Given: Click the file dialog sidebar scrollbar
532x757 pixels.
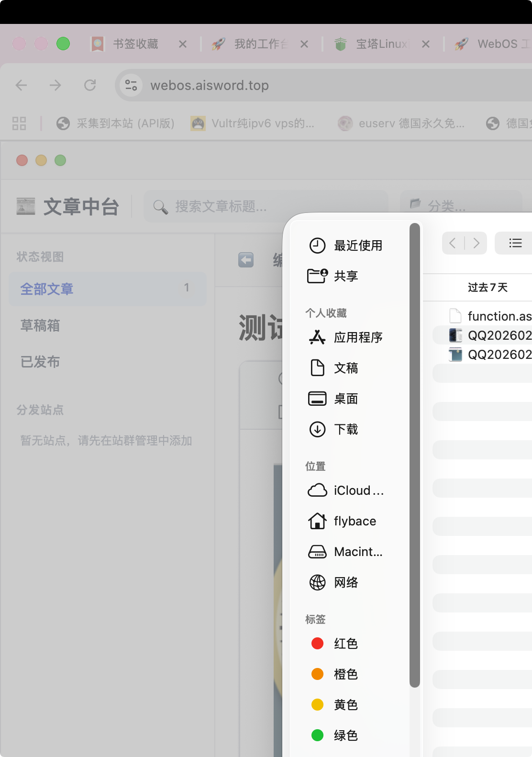Looking at the screenshot, I should (x=415, y=456).
